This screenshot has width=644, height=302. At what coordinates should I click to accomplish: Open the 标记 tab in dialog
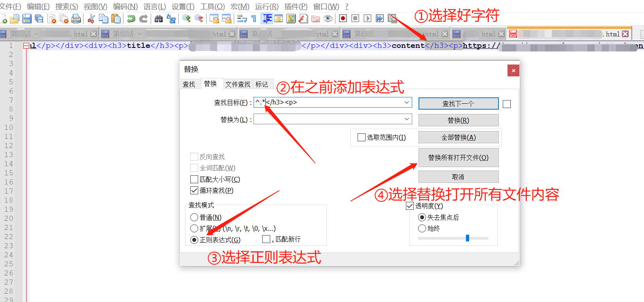pyautogui.click(x=261, y=84)
